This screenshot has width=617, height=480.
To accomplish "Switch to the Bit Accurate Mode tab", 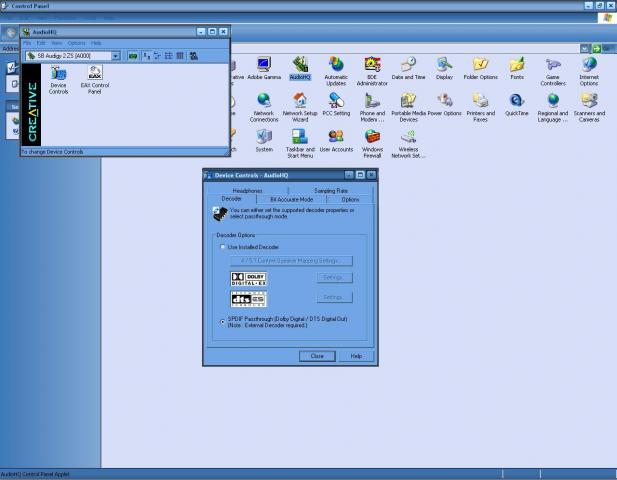I will click(x=292, y=199).
